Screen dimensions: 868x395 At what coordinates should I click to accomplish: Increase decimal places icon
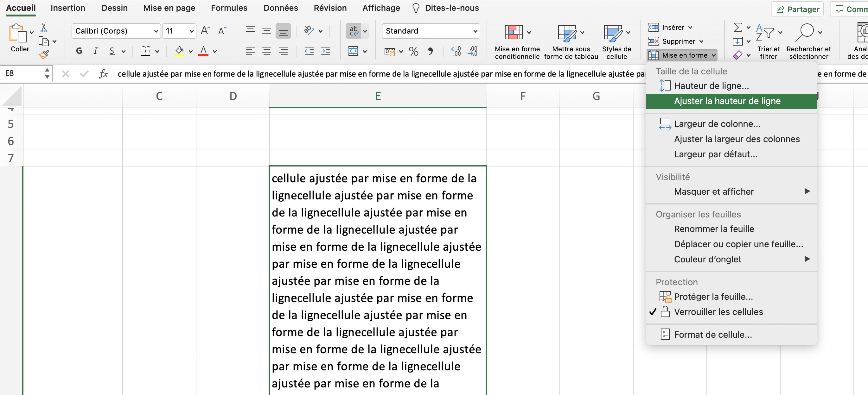[456, 51]
